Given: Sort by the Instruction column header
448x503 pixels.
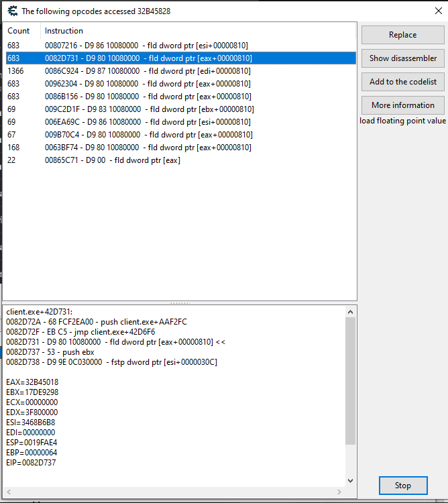Looking at the screenshot, I should [x=199, y=31].
